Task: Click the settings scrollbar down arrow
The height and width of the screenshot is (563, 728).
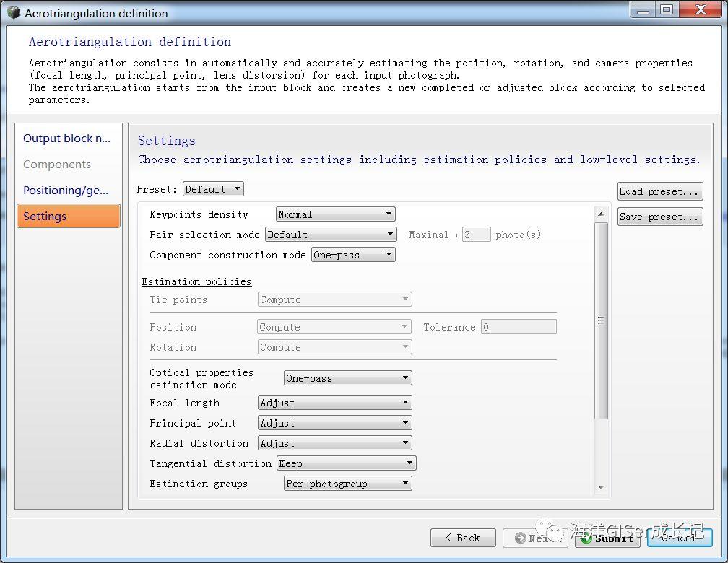Action: click(601, 487)
